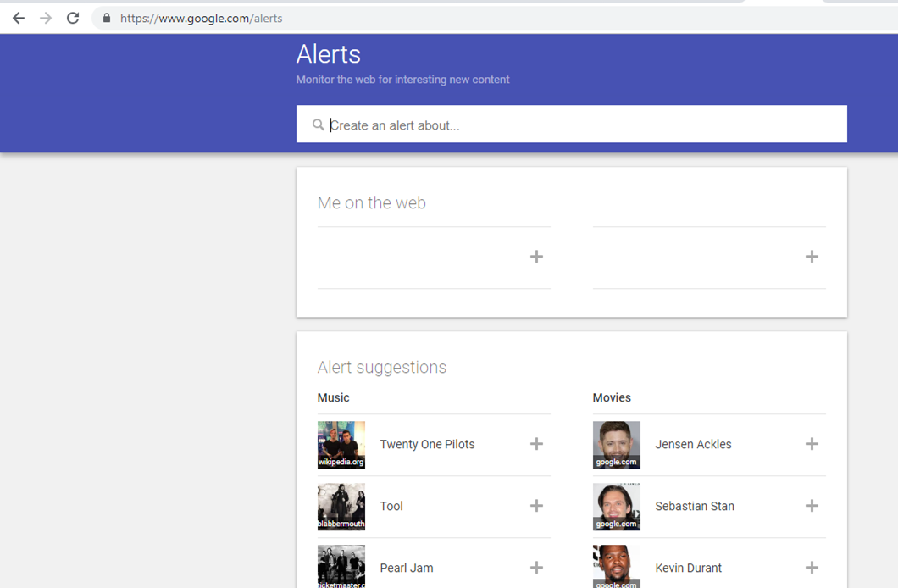The width and height of the screenshot is (898, 588).
Task: Add the first Me on the web alert with its plus
Action: [x=536, y=257]
